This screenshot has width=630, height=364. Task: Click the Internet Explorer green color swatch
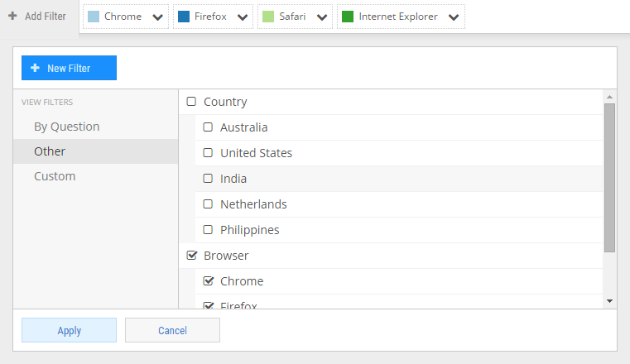(348, 17)
